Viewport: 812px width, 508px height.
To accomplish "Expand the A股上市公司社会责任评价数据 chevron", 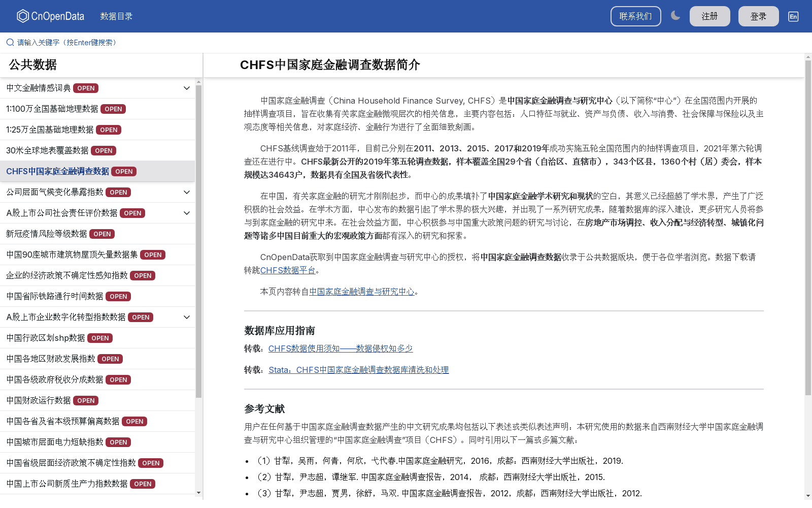I will (187, 213).
